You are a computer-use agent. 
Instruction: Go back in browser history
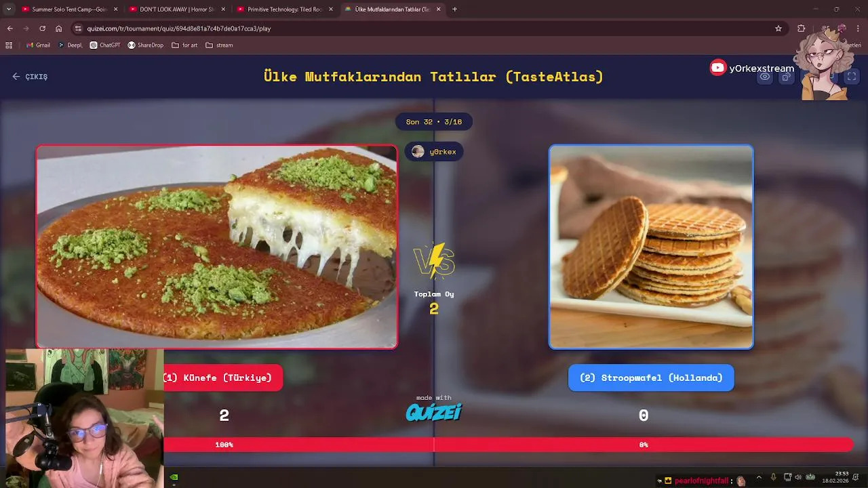[9, 28]
